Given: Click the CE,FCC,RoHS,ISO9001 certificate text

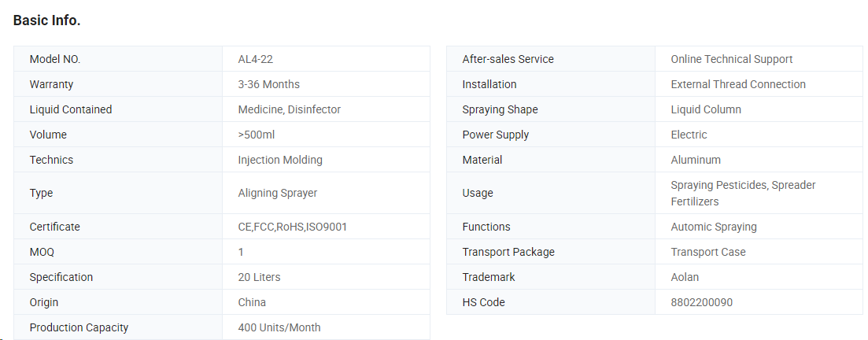Looking at the screenshot, I should pyautogui.click(x=292, y=227).
